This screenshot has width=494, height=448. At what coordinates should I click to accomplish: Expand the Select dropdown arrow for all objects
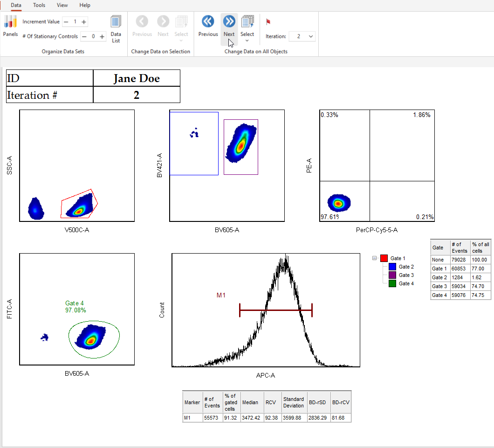pyautogui.click(x=247, y=41)
